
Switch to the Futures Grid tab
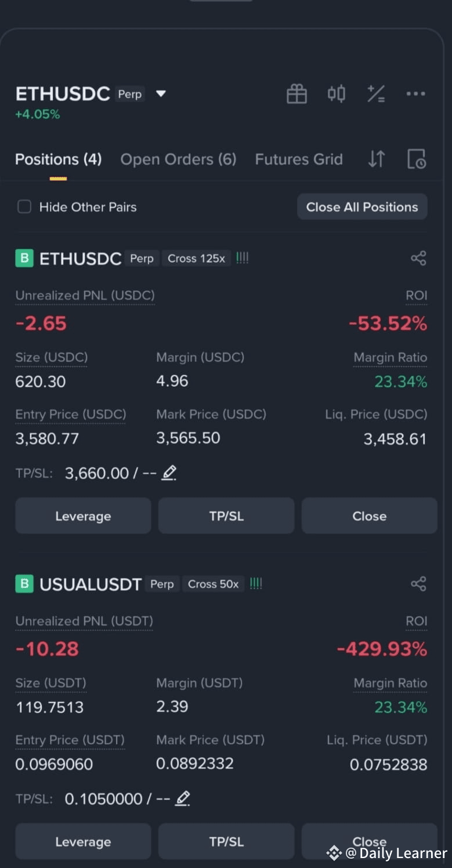299,159
